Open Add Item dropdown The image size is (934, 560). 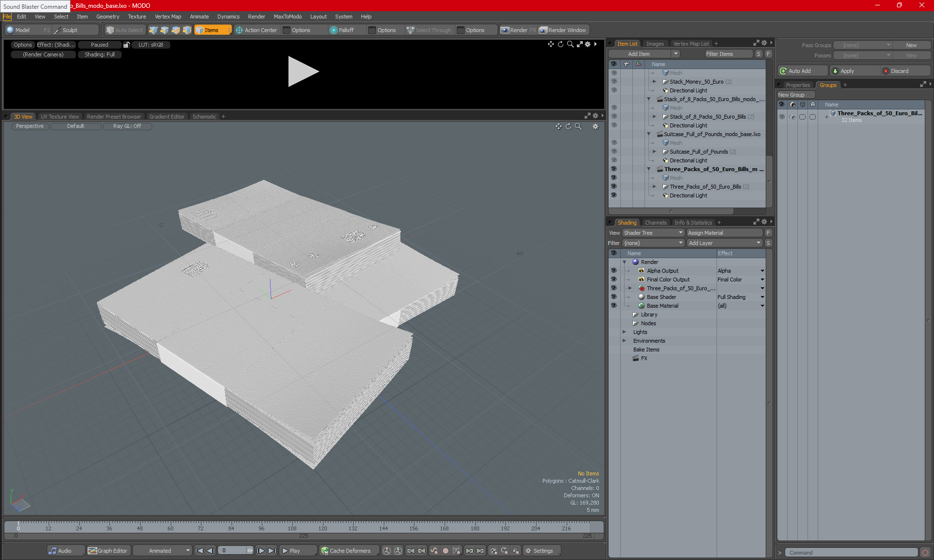pos(676,54)
